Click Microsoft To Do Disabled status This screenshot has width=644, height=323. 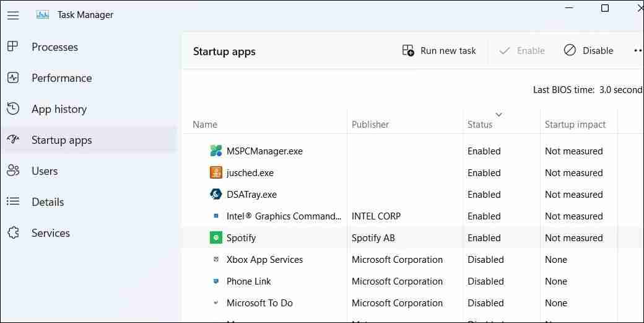pyautogui.click(x=485, y=303)
